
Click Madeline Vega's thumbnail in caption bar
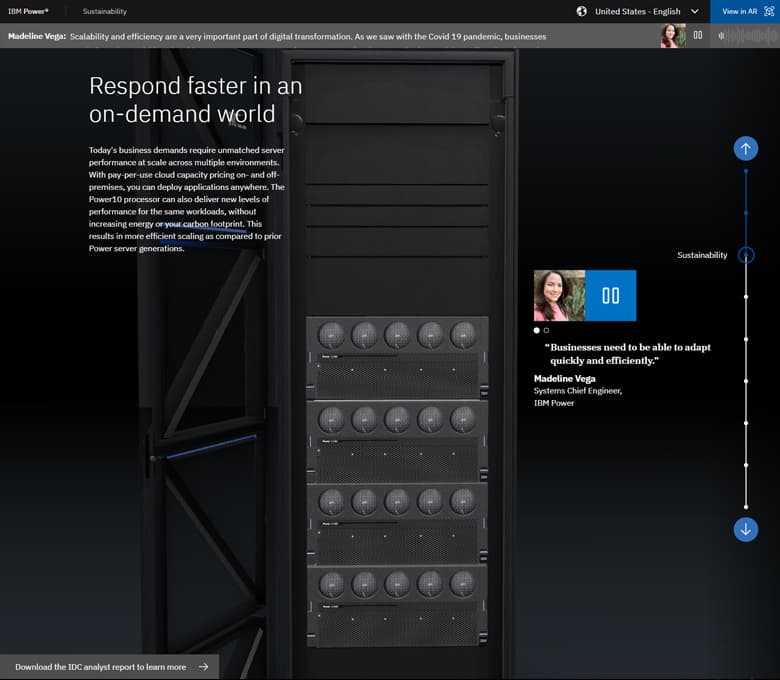[x=672, y=35]
